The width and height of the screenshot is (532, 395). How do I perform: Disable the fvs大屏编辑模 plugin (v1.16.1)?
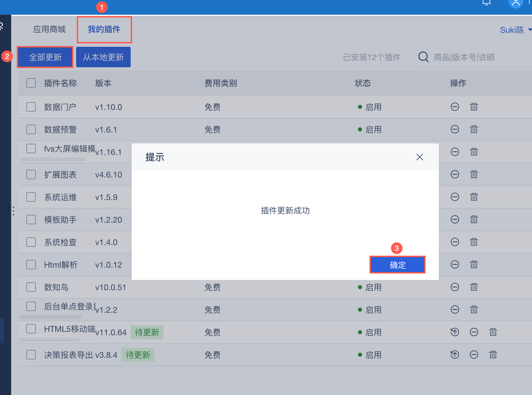[455, 152]
